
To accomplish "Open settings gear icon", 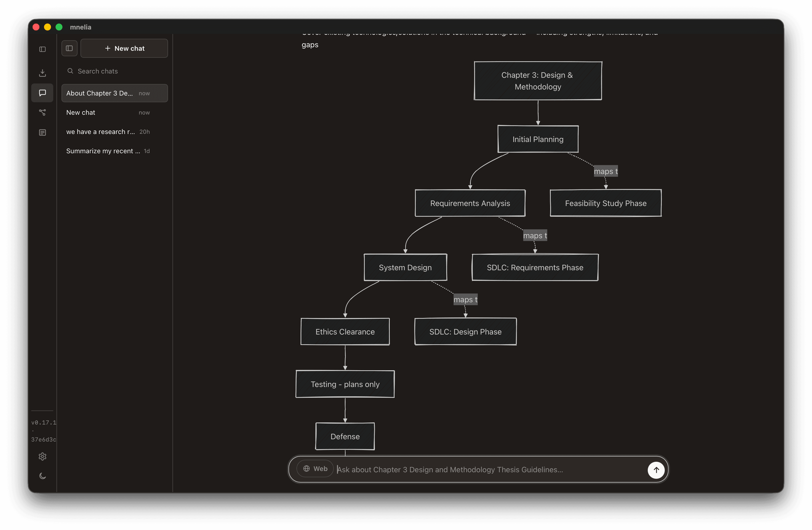I will [x=42, y=456].
